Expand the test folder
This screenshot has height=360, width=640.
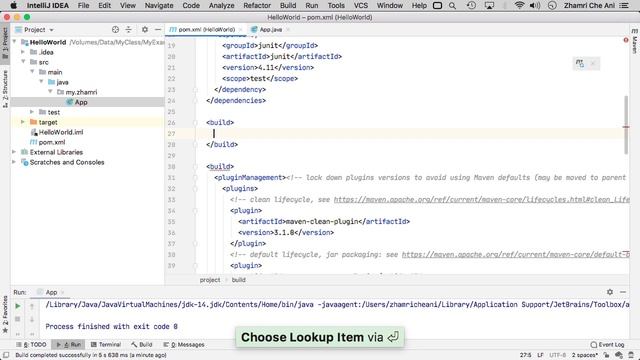pos(32,112)
